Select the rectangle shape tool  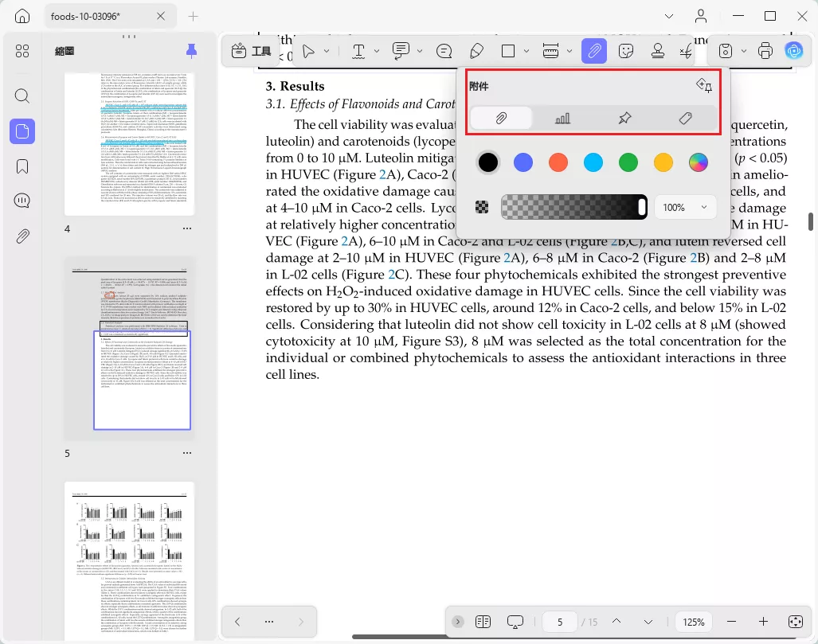(507, 51)
